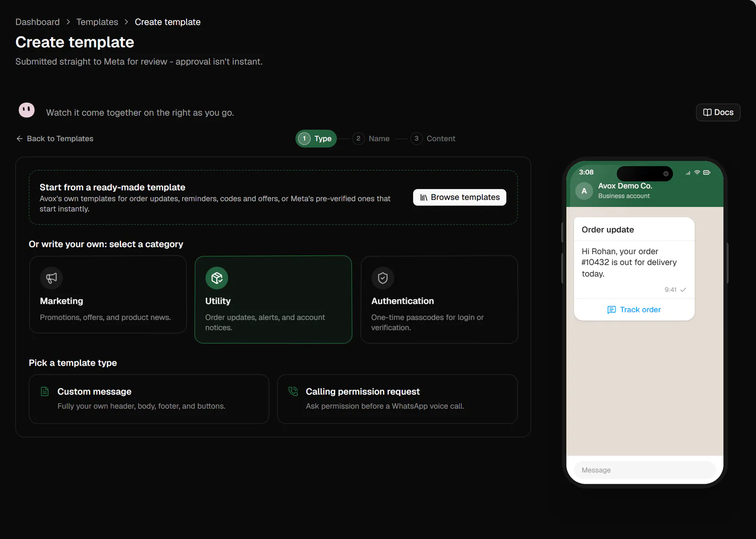Click the 'Create template' breadcrumb text
Viewport: 756px width, 539px height.
pos(168,22)
